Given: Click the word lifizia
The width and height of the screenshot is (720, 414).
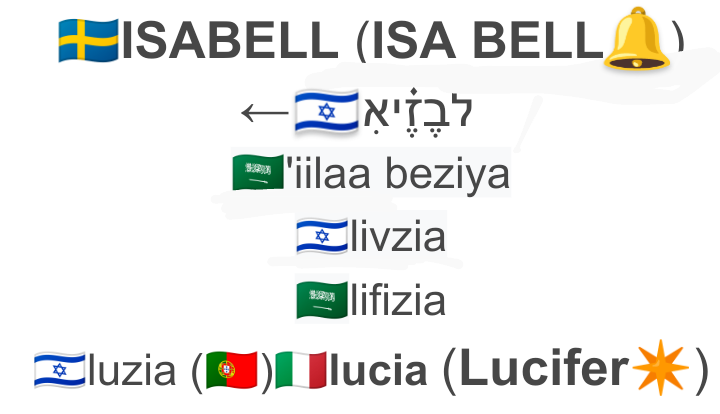Looking at the screenshot, I should pos(398,301).
